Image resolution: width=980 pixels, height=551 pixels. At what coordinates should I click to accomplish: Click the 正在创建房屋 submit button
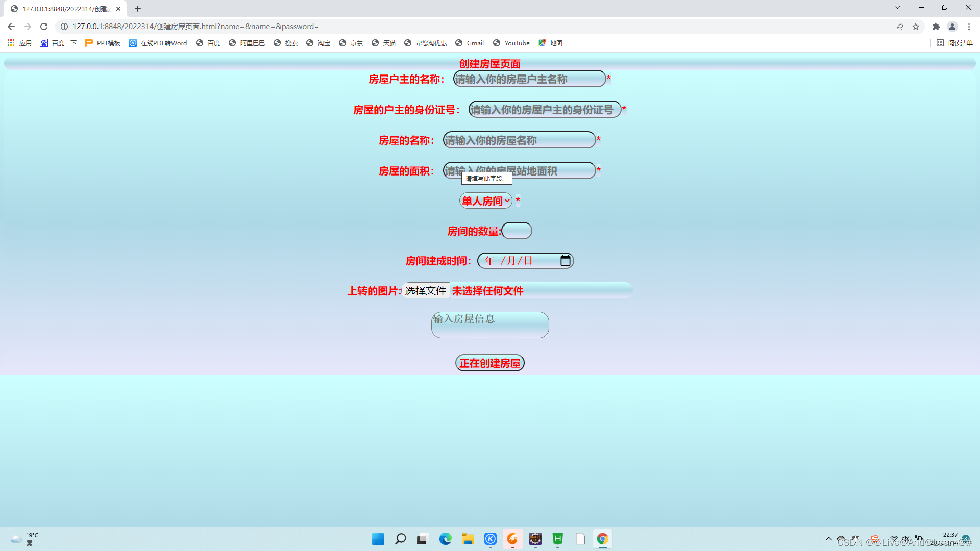[489, 363]
